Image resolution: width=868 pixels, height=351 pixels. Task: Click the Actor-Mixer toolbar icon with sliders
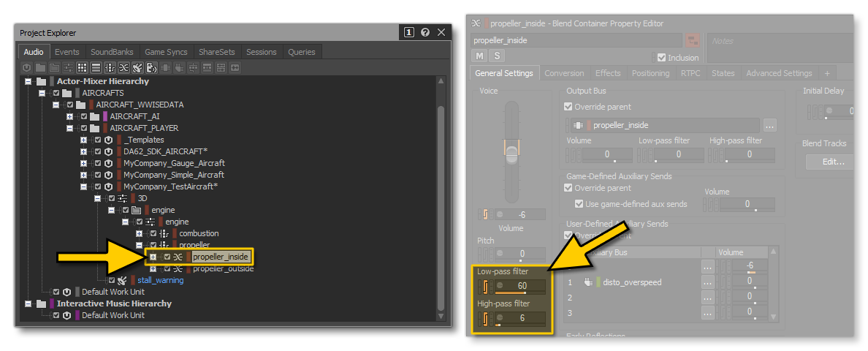coord(68,67)
